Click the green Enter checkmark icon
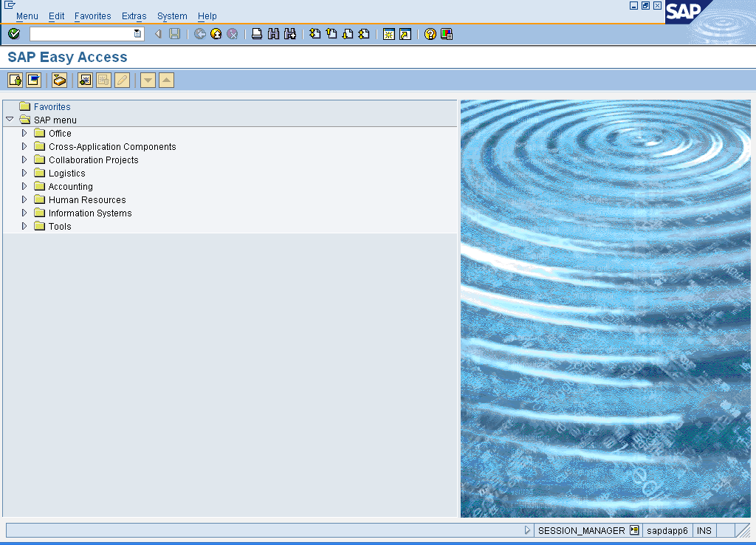 point(14,34)
